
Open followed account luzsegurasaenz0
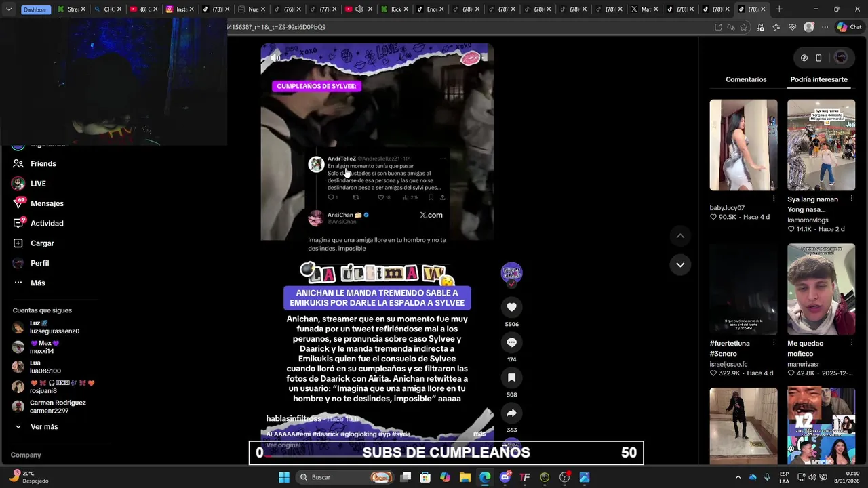(x=54, y=327)
